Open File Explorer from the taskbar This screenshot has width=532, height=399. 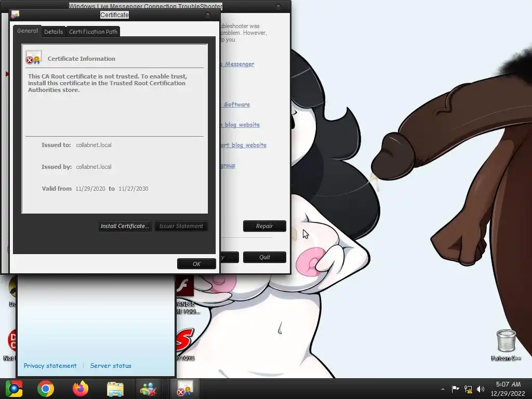click(x=115, y=389)
